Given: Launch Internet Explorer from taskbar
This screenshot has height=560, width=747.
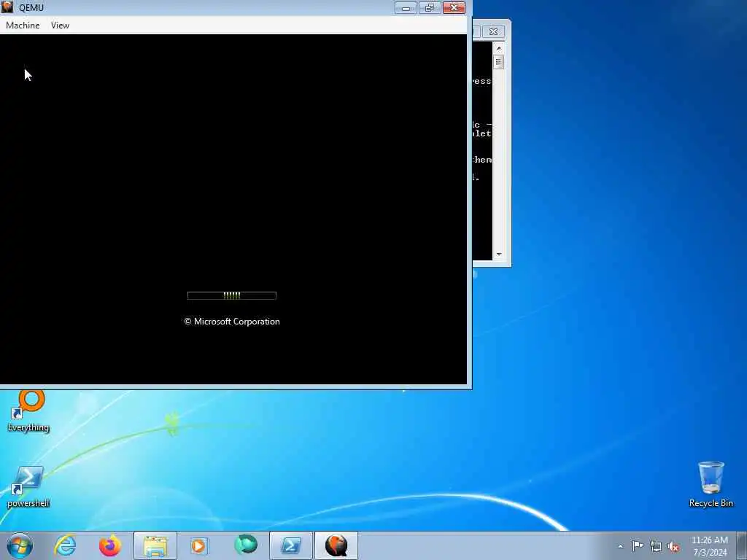Looking at the screenshot, I should point(65,545).
